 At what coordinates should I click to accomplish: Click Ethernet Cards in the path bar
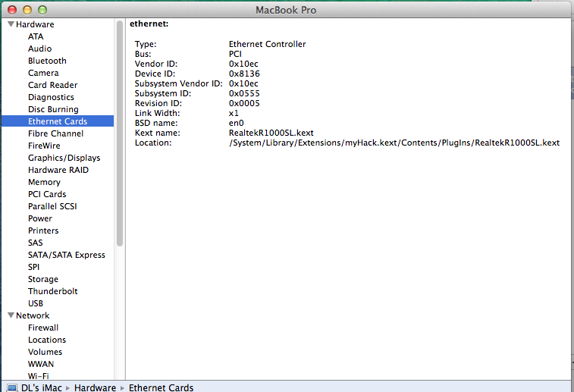[161, 387]
